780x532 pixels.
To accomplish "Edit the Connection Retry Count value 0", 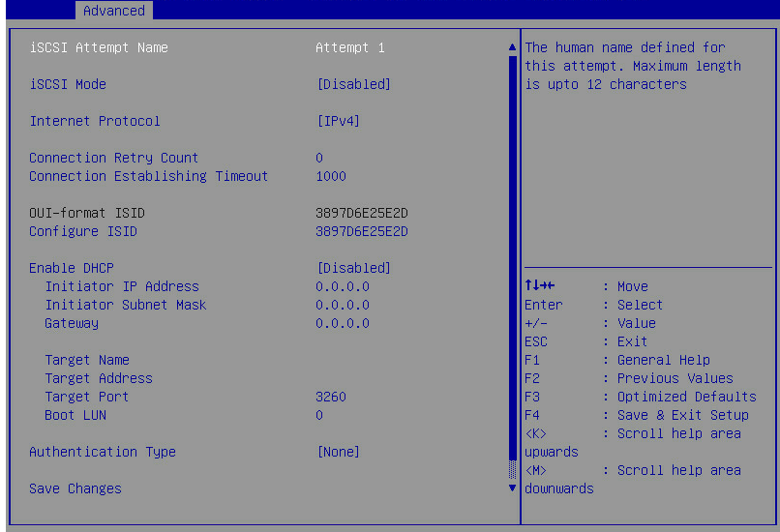I will point(319,158).
